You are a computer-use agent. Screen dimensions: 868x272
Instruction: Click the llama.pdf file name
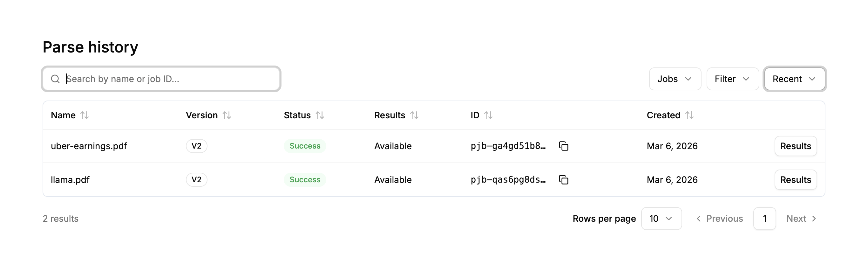(70, 180)
